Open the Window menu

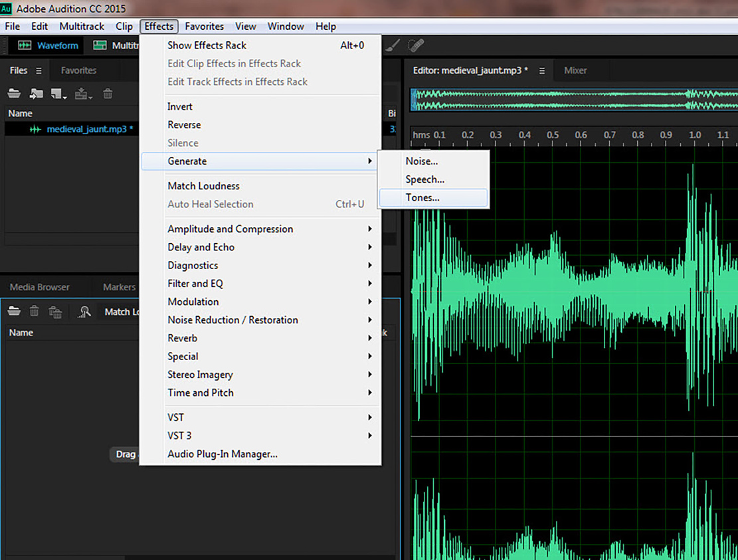click(x=286, y=27)
